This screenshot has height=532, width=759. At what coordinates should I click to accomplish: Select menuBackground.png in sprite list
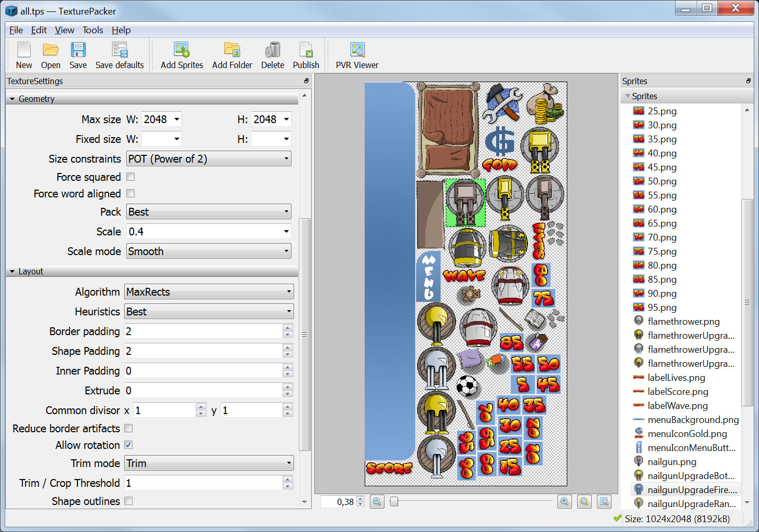pos(693,420)
